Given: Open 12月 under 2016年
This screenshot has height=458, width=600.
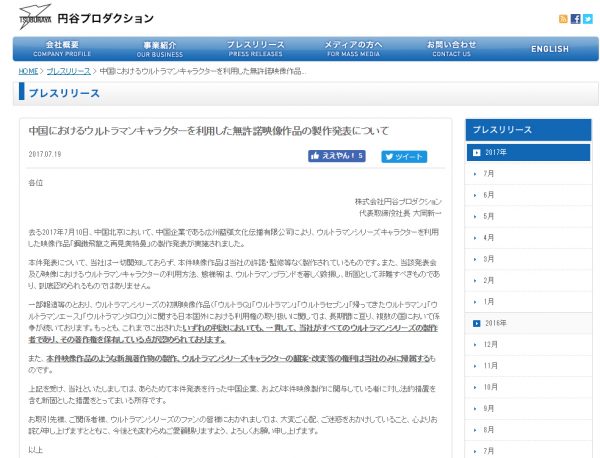Looking at the screenshot, I should coord(528,345).
